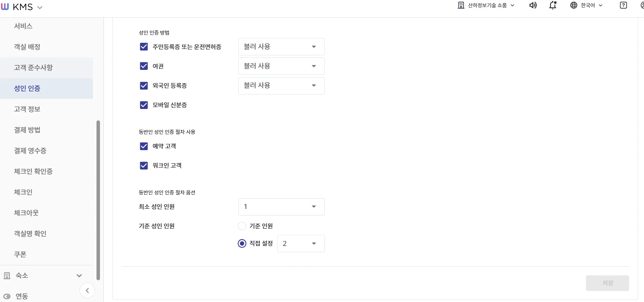This screenshot has width=644, height=302.
Task: Go to 체크인 확인증 in sidebar
Action: (33, 171)
